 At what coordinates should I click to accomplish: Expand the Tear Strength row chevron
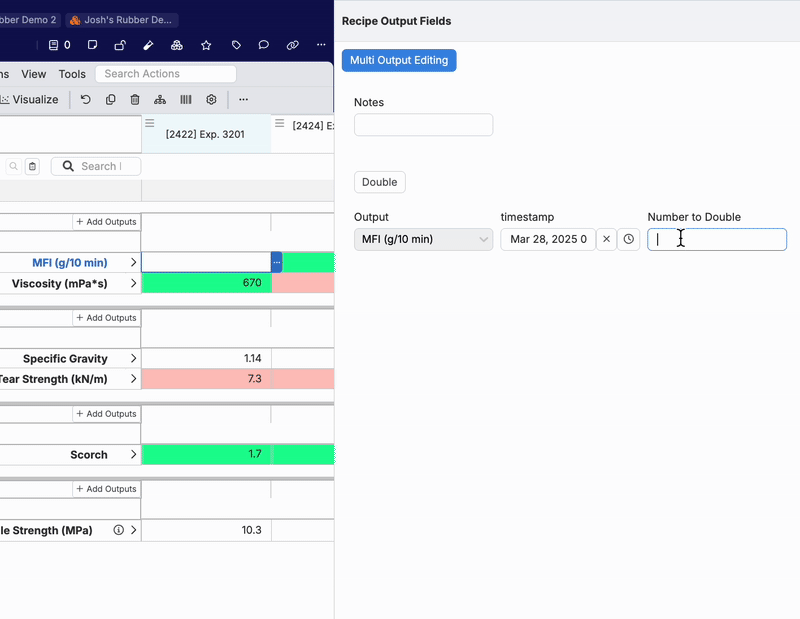133,379
